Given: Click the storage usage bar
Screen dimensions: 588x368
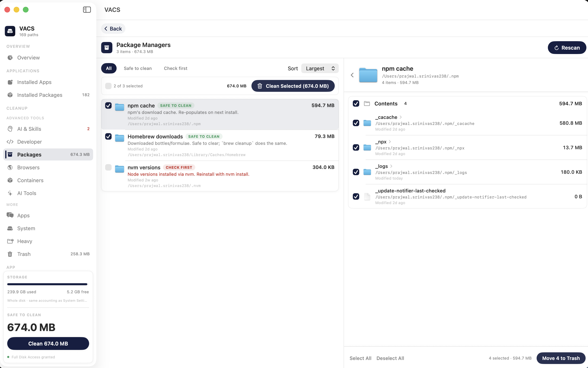Looking at the screenshot, I should pos(48,284).
